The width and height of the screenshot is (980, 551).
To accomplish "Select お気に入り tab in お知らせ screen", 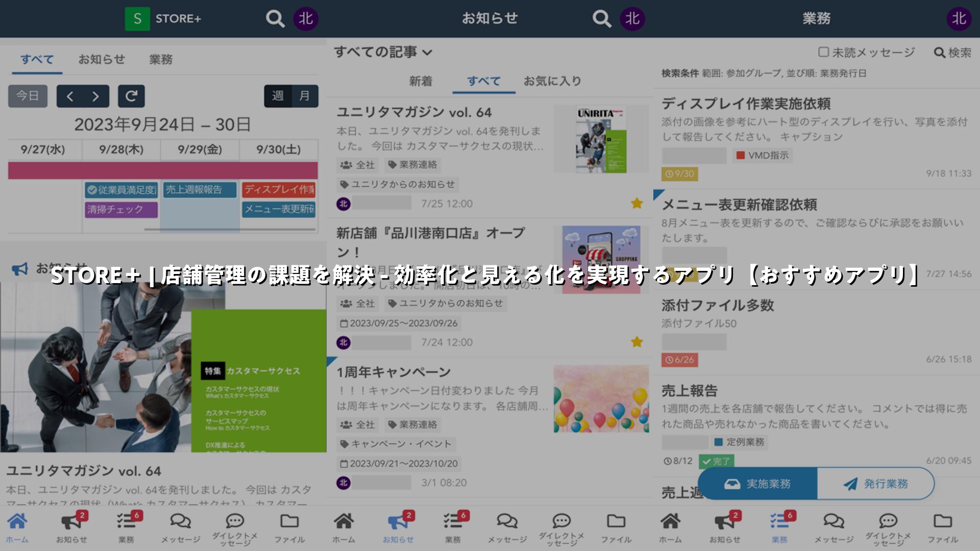I will pyautogui.click(x=552, y=81).
